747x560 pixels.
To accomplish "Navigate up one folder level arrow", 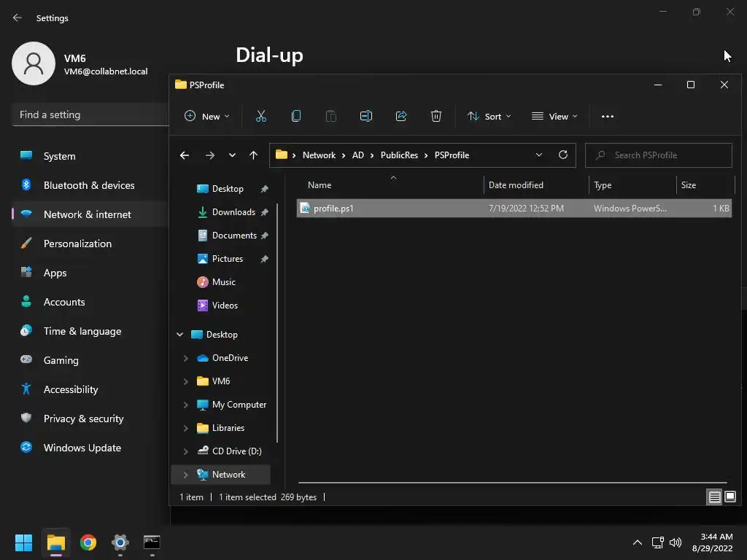I will coord(253,155).
